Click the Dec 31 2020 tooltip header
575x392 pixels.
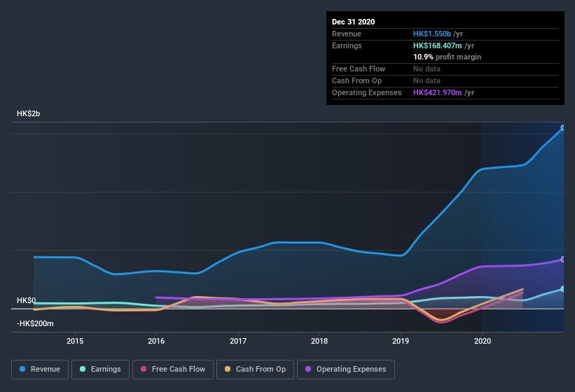tap(353, 22)
